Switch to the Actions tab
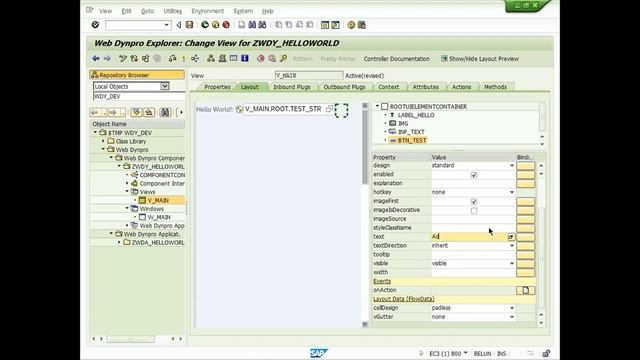 click(461, 87)
